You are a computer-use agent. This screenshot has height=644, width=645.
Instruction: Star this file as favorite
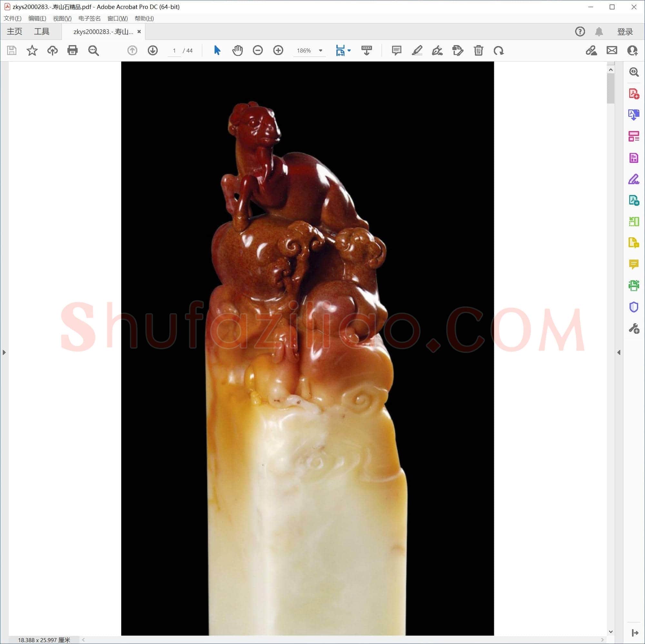[x=32, y=50]
